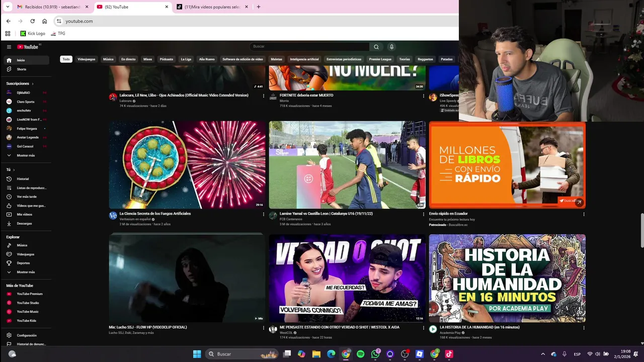
Task: Open options for Lalocura music video
Action: coord(263,96)
